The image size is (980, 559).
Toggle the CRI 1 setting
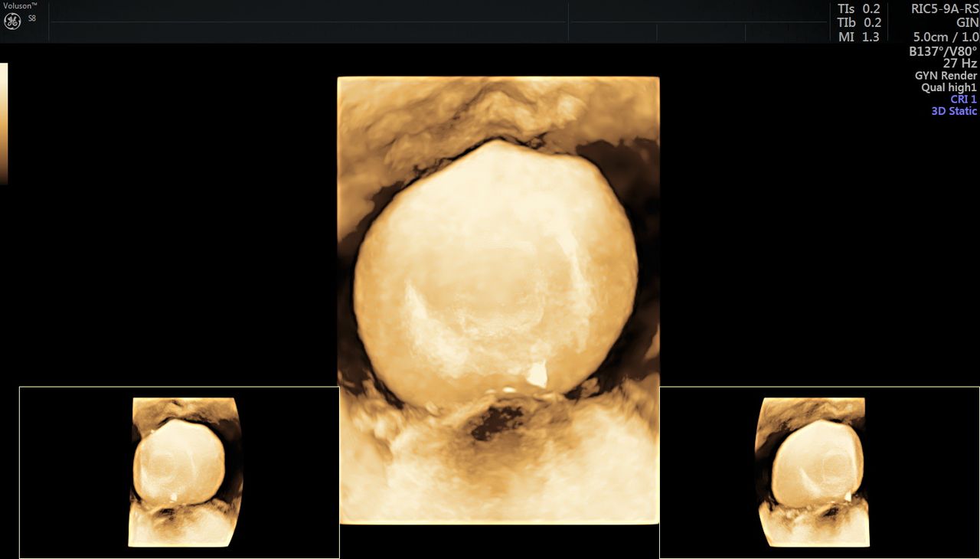(963, 100)
